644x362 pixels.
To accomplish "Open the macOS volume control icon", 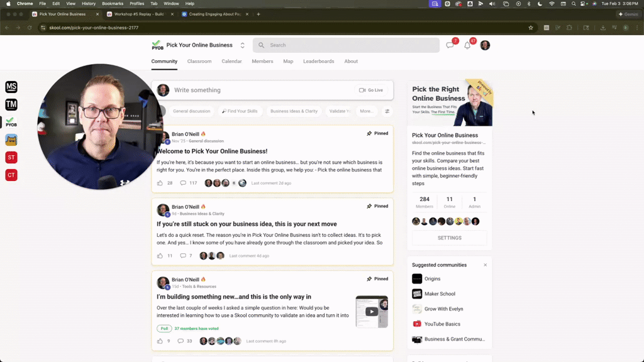I will coord(492,4).
